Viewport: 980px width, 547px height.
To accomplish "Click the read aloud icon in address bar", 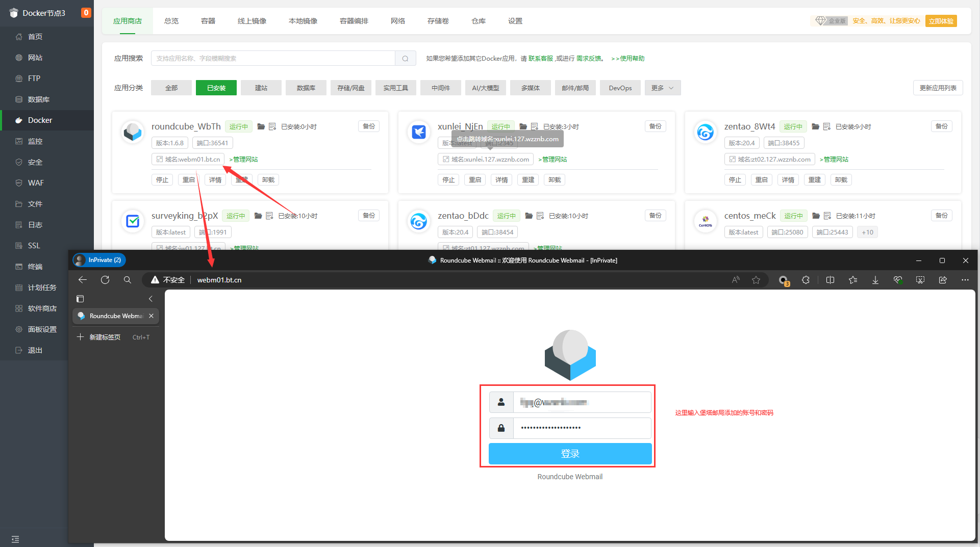I will tap(736, 280).
